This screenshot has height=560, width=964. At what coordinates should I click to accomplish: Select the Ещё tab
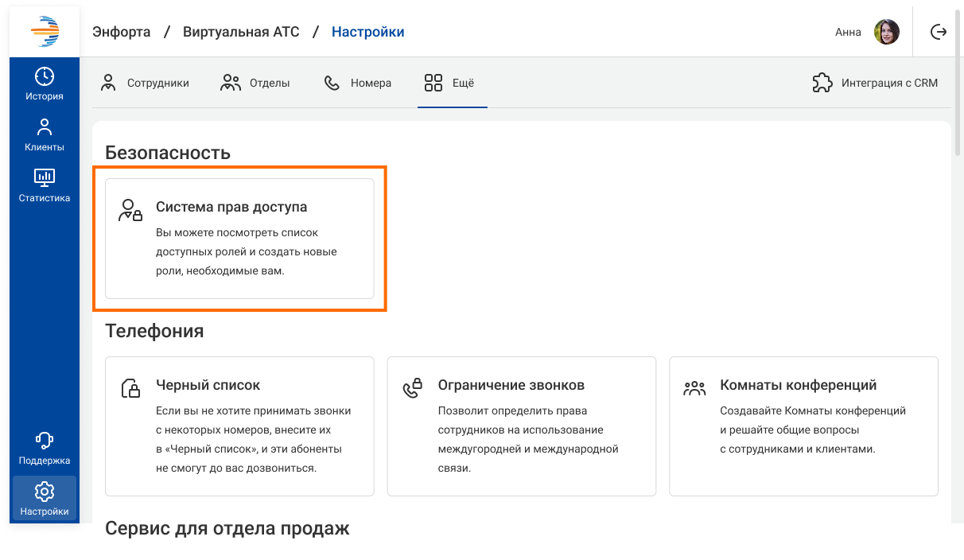pyautogui.click(x=449, y=83)
